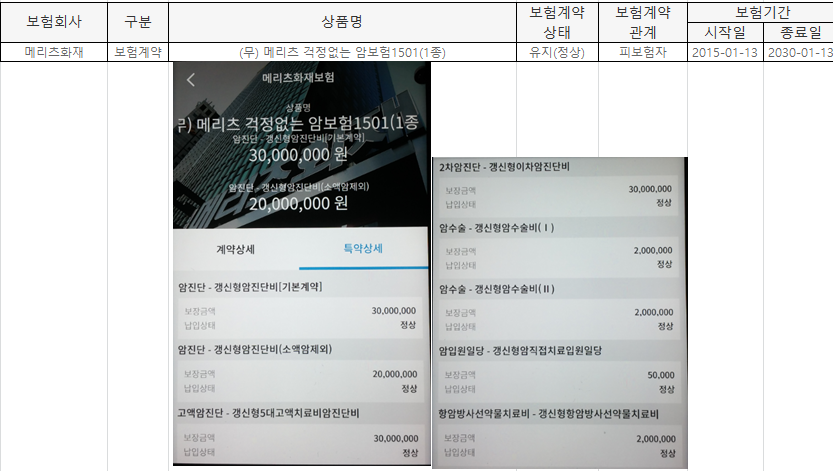
Task: Click the 종료일 sub-header
Action: coord(800,32)
